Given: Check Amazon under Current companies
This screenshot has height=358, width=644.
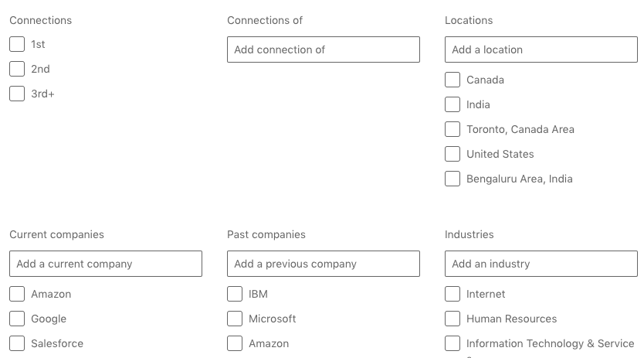Looking at the screenshot, I should 17,294.
